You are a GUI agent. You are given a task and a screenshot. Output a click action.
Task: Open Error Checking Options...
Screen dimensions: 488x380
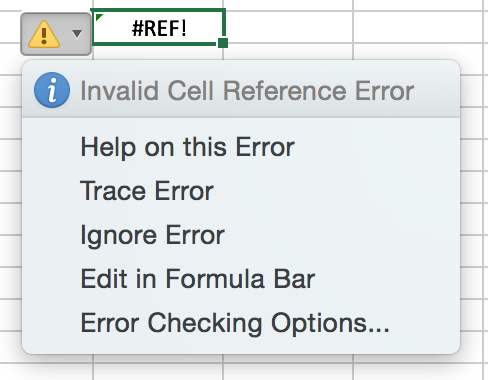(x=235, y=323)
